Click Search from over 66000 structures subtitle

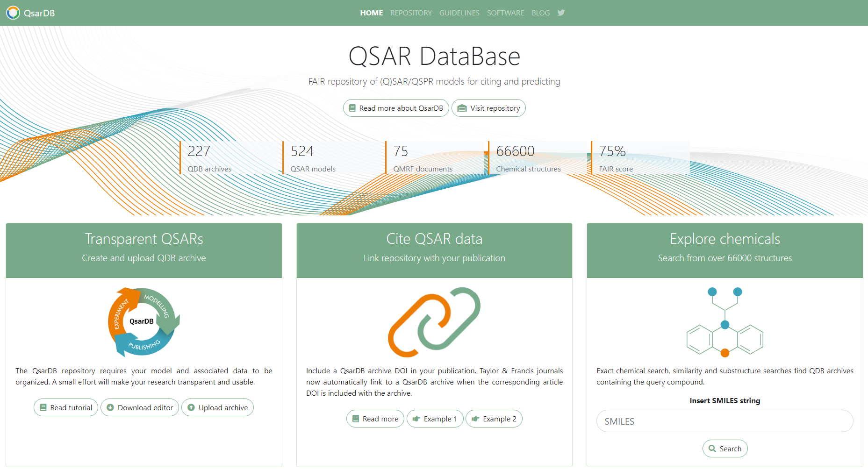click(725, 258)
